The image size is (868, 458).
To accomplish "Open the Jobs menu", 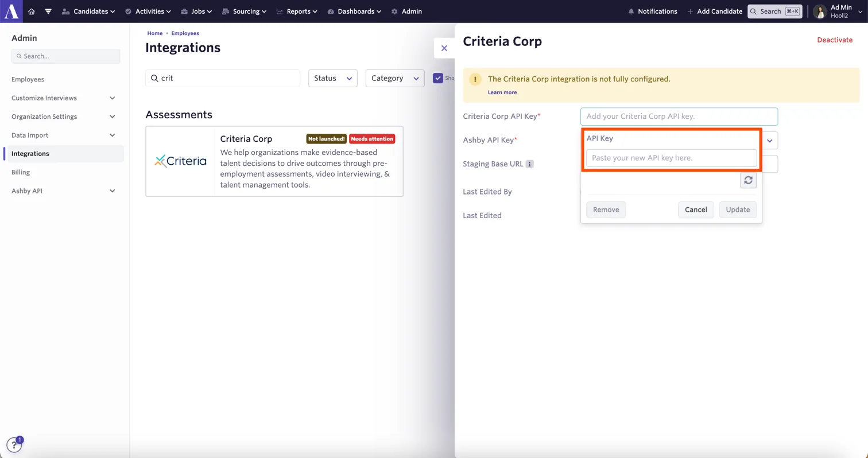I will [x=196, y=11].
